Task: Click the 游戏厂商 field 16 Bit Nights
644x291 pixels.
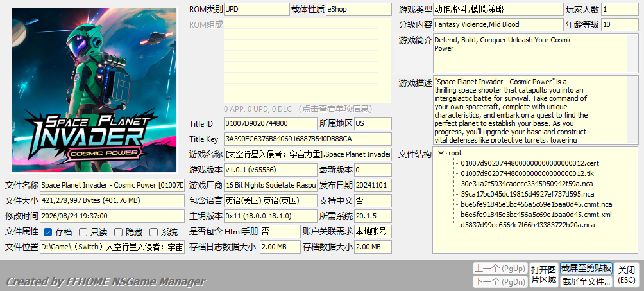Action: coord(271,185)
